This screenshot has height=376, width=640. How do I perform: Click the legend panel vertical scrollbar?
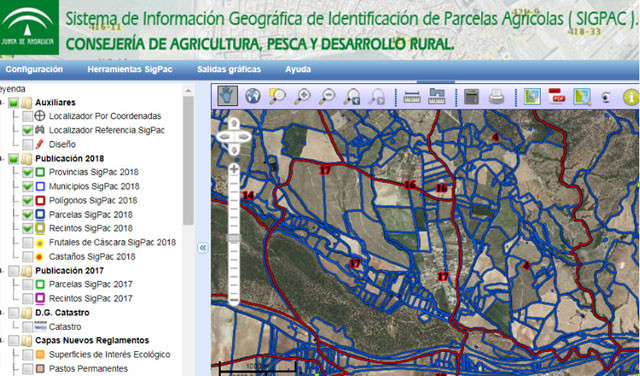coord(188,161)
